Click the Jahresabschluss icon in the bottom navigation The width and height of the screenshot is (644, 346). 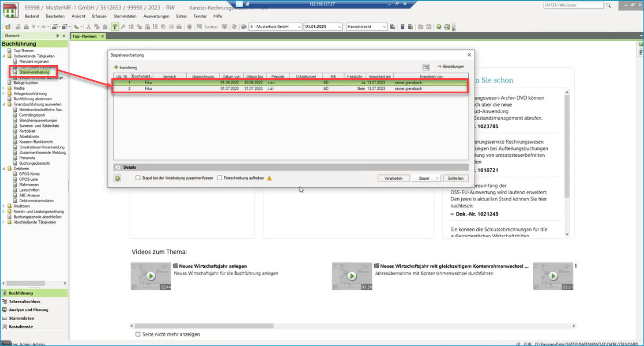[5, 301]
